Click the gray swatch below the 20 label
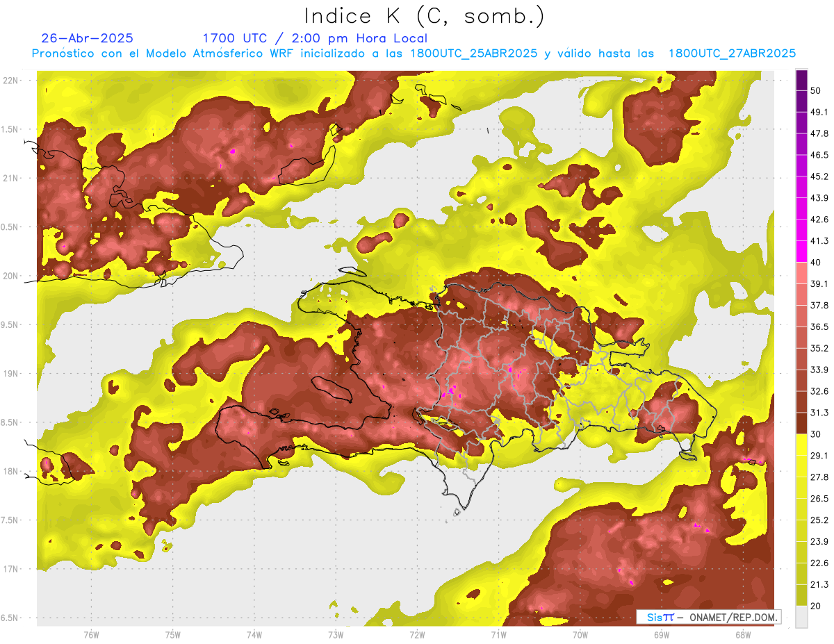Viewport: 834px width, 644px height. (x=802, y=617)
